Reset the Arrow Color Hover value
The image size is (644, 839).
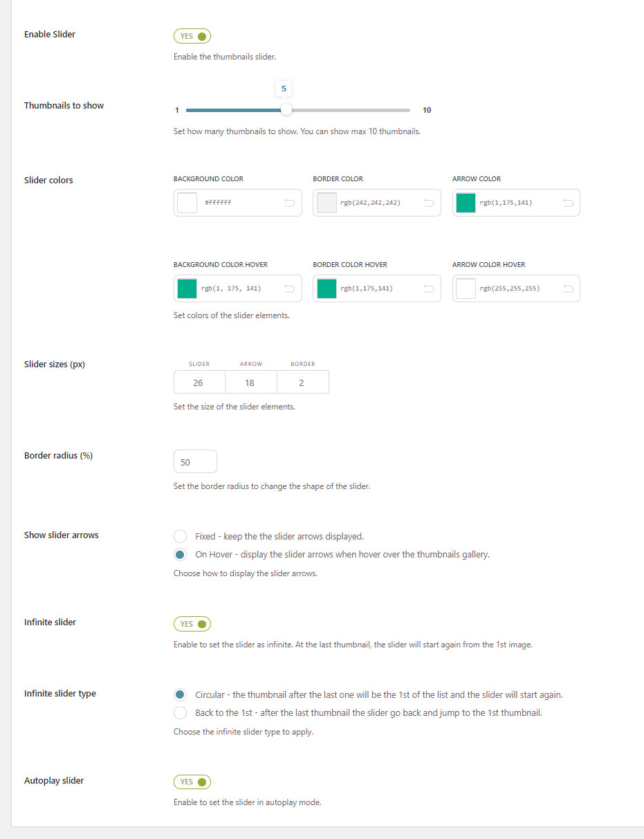pyautogui.click(x=568, y=288)
